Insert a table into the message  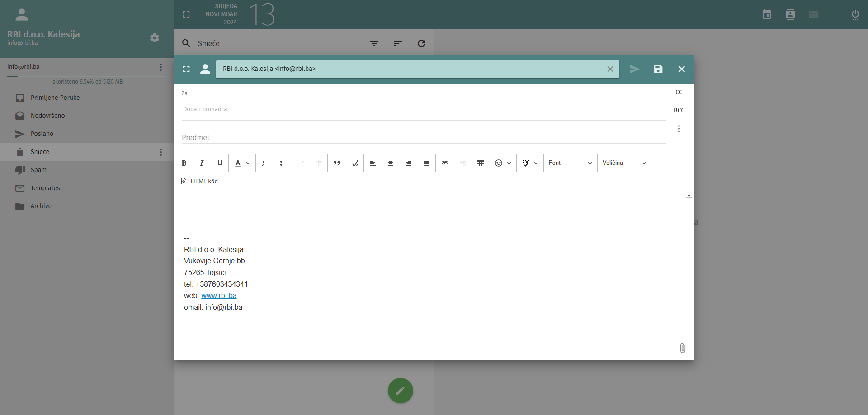tap(481, 163)
